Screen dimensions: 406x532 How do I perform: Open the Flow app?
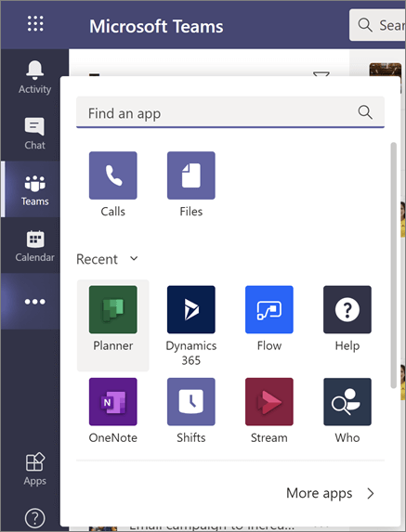point(269,318)
